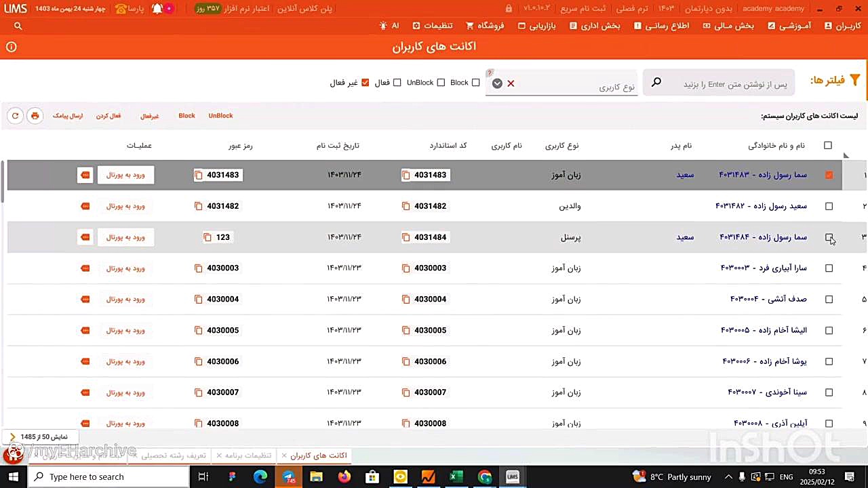Toggle the Block filter checkbox
868x488 pixels.
point(475,83)
